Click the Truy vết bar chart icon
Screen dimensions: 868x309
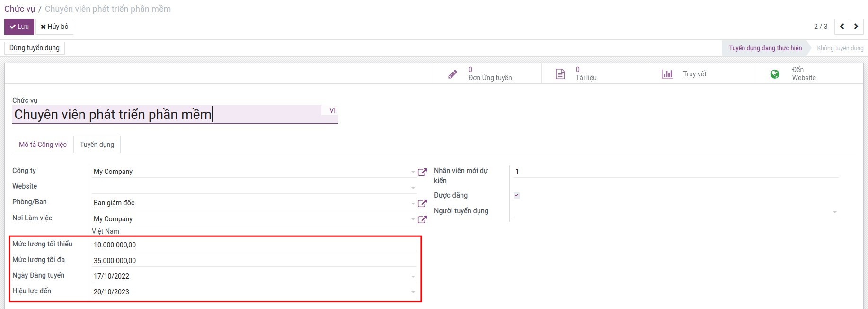pos(667,74)
